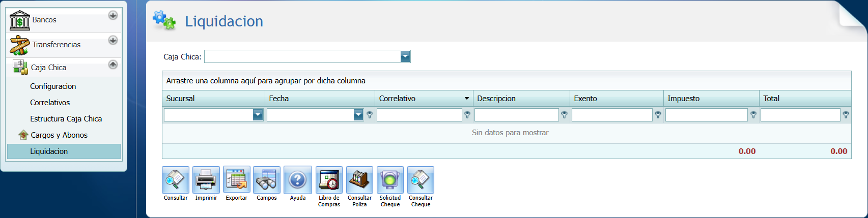Click the Descripcion filter text field
This screenshot has height=218, width=868.
(x=516, y=115)
